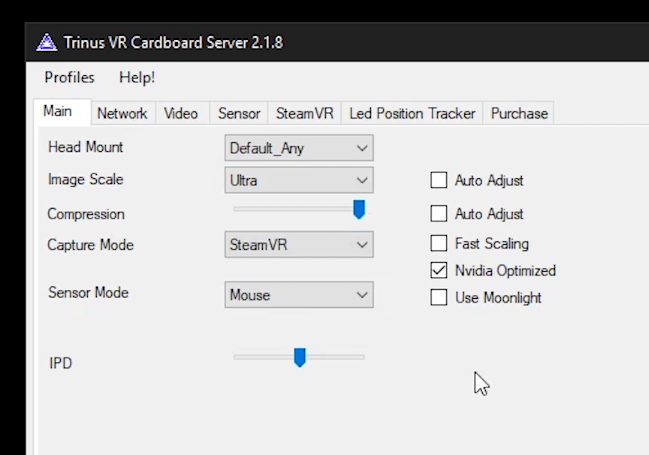649x455 pixels.
Task: Open the Help! menu
Action: (x=137, y=77)
